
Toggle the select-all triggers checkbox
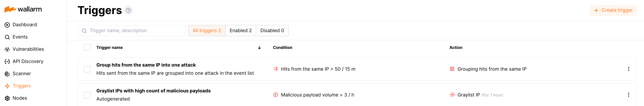[87, 48]
